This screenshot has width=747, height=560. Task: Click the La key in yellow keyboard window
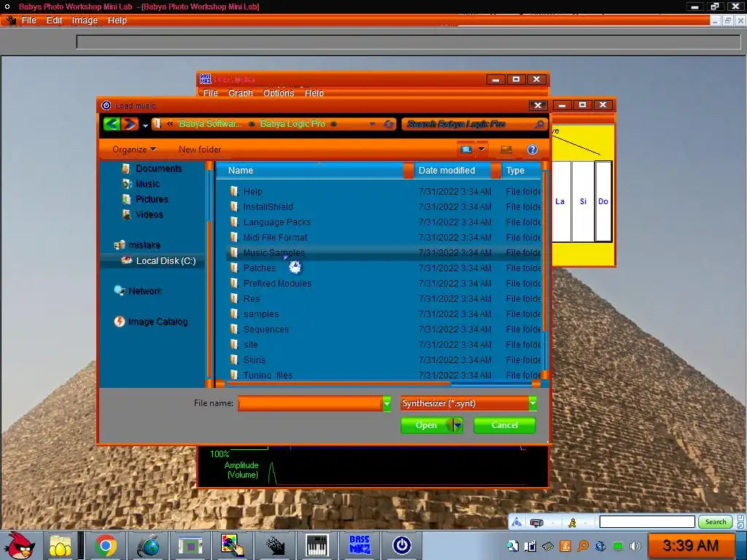(560, 201)
